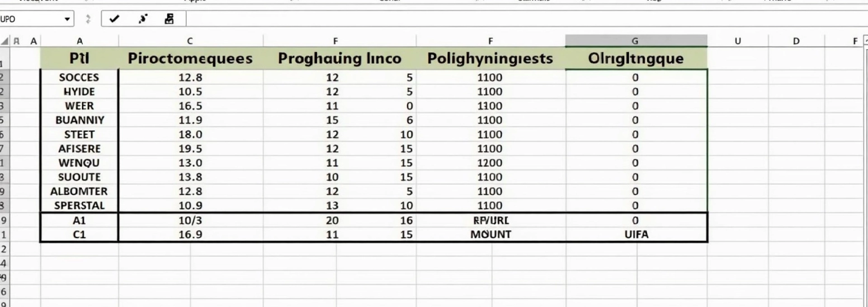Click the 13.0 value cell
868x307 pixels.
tap(190, 163)
